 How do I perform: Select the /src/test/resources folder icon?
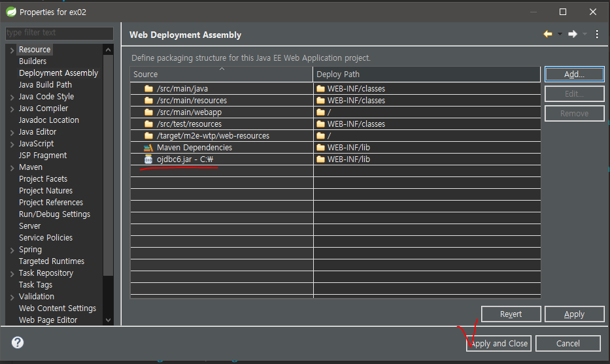148,124
